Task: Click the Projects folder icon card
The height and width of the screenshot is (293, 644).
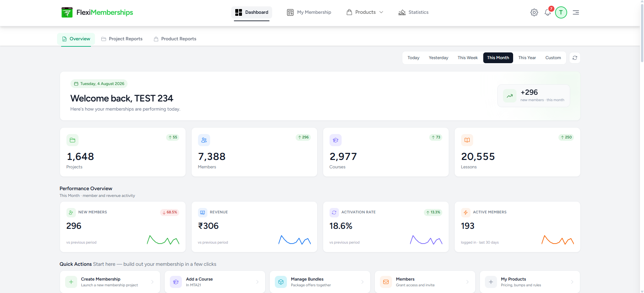Action: coord(72,140)
